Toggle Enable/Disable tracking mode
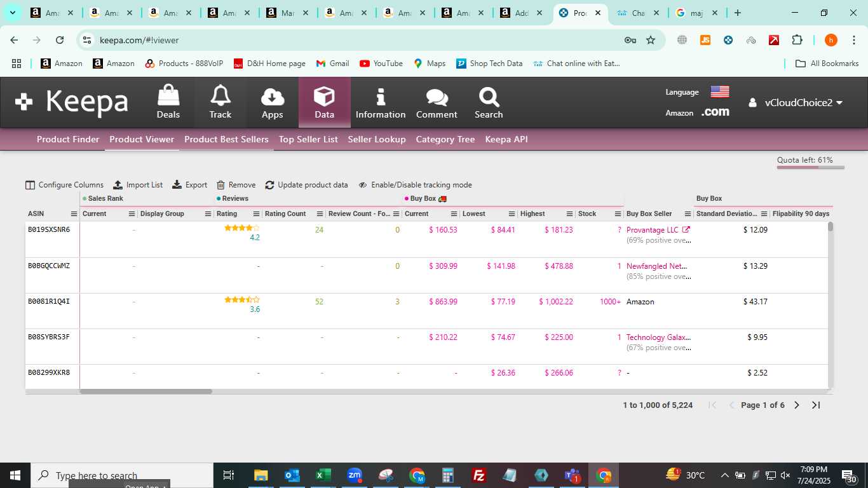Viewport: 868px width, 488px height. (415, 185)
